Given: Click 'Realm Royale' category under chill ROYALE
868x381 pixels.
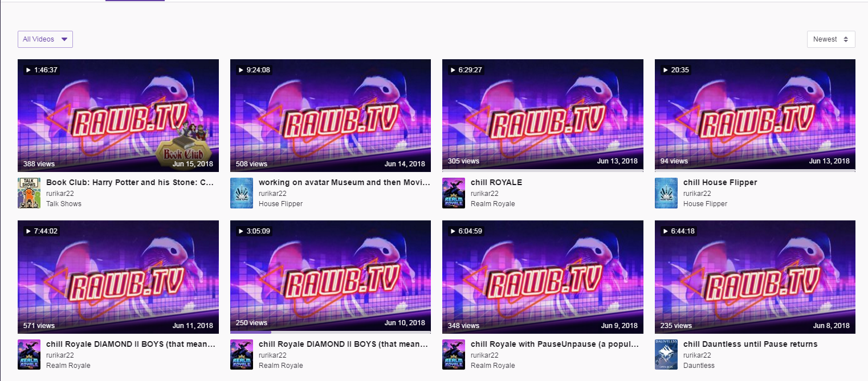Looking at the screenshot, I should click(x=493, y=204).
